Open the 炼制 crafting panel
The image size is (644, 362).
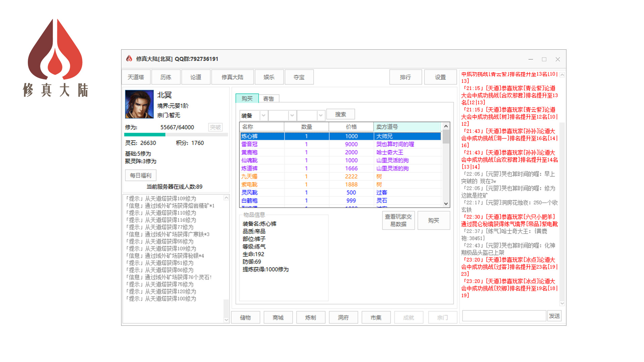(311, 317)
